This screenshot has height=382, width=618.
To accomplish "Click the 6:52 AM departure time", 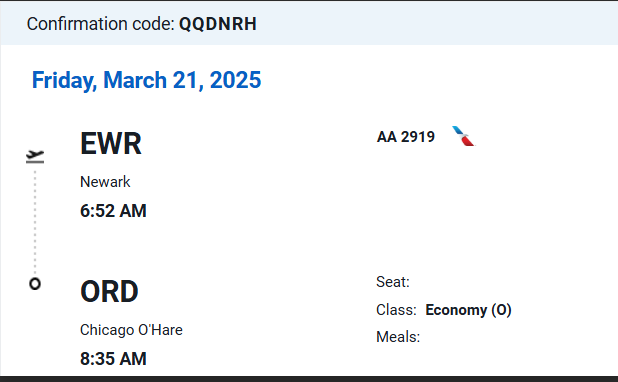I will pyautogui.click(x=113, y=211).
